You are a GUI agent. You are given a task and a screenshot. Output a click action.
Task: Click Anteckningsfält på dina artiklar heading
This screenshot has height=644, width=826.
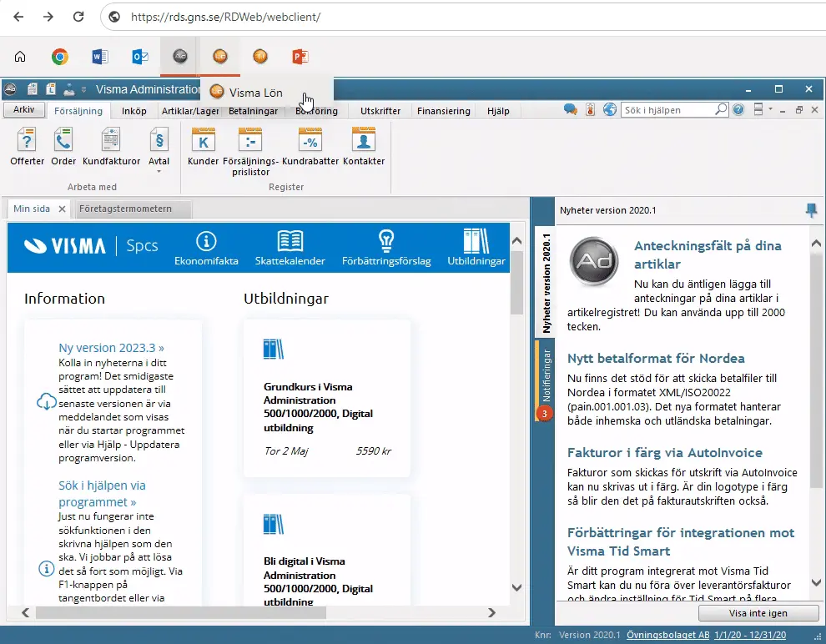coord(708,255)
